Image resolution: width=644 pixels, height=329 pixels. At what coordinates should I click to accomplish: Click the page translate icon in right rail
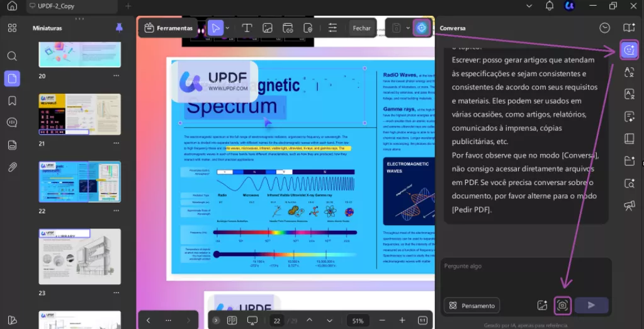tap(629, 94)
